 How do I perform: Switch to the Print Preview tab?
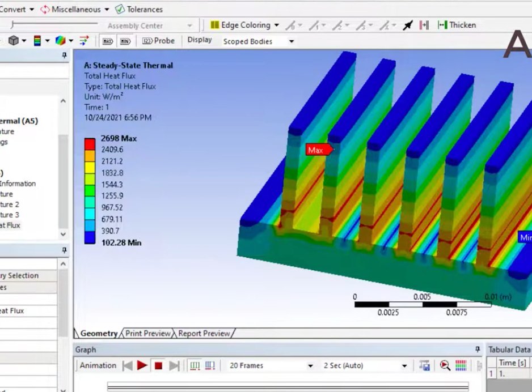147,333
